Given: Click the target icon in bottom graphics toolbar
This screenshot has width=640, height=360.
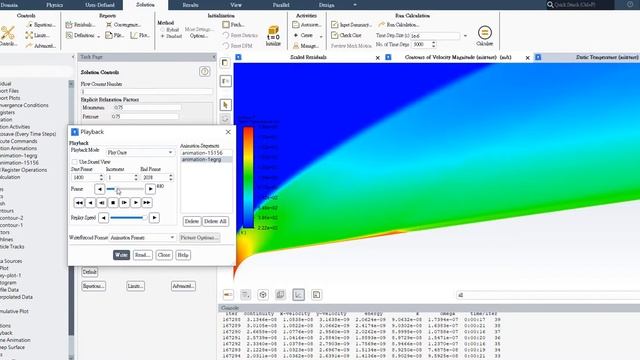Looking at the screenshot, I should [263, 295].
